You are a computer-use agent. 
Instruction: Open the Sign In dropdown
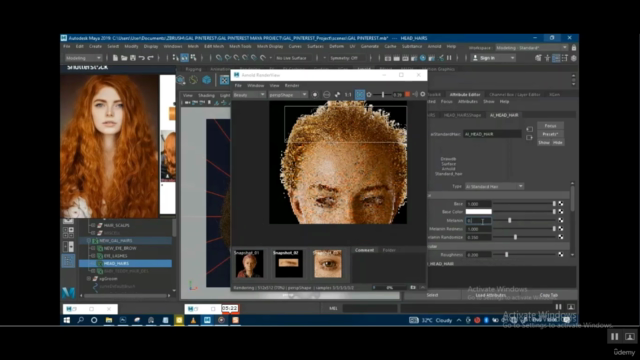[493, 58]
